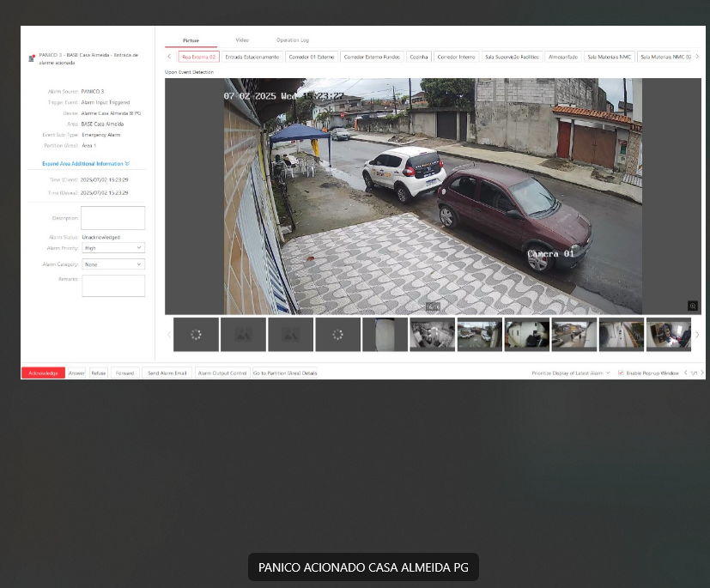Acknowledge the alarm with the red button
The height and width of the screenshot is (588, 710).
(x=44, y=373)
